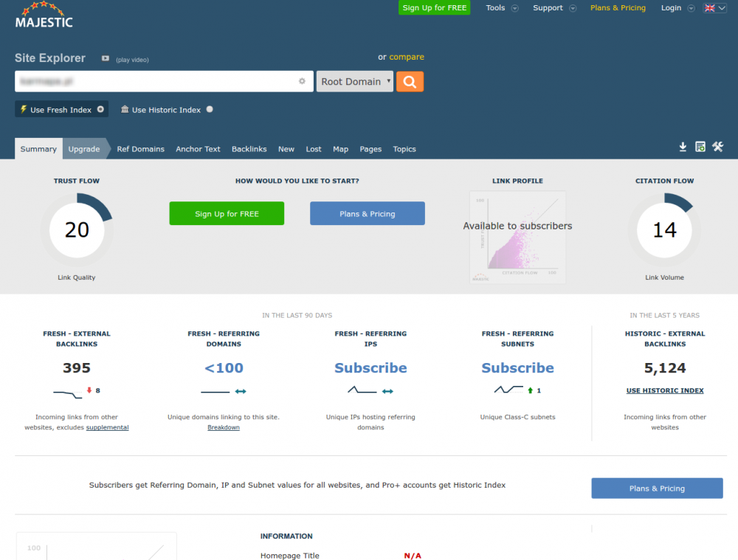This screenshot has width=738, height=560.
Task: Expand the Tools menu
Action: tap(502, 8)
